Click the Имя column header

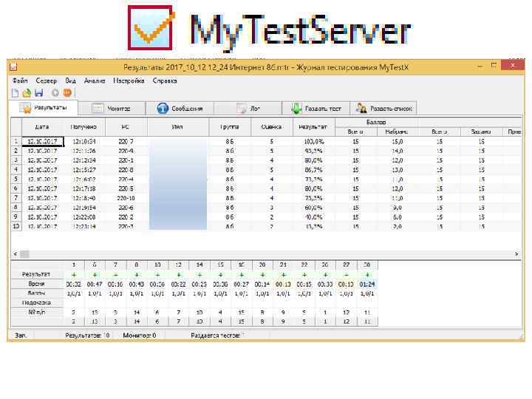[178, 127]
